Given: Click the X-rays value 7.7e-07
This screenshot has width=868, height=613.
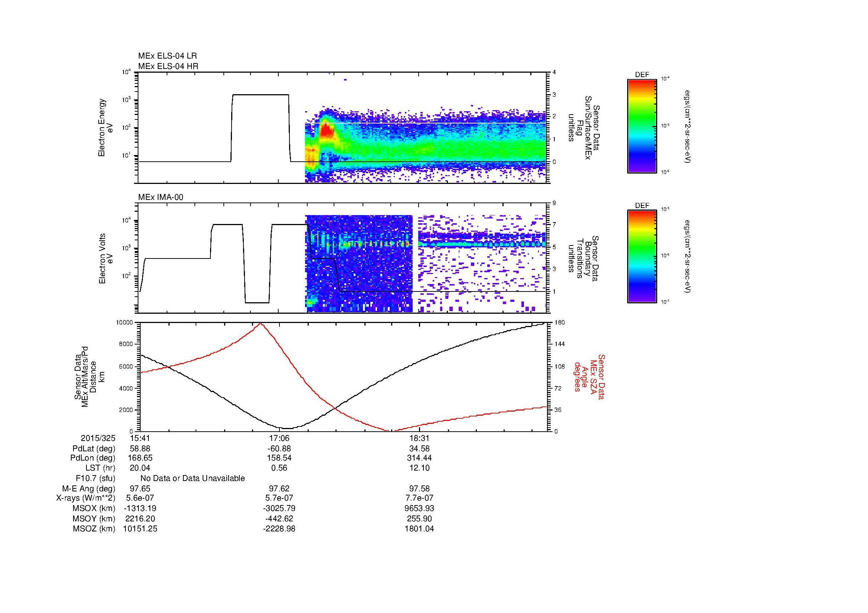Looking at the screenshot, I should tap(419, 498).
